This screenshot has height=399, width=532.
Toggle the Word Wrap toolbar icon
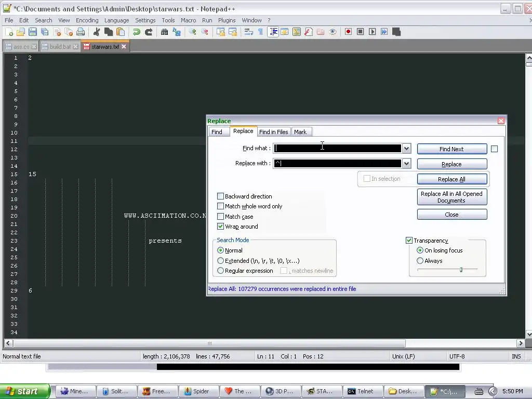click(249, 32)
